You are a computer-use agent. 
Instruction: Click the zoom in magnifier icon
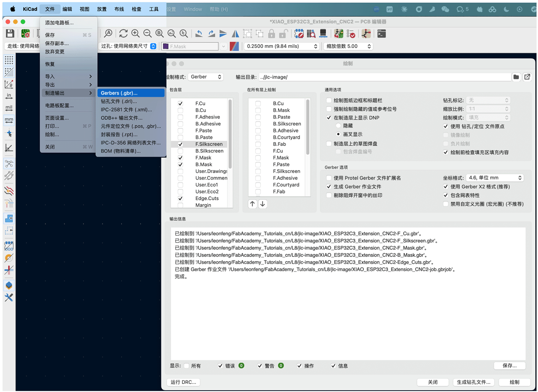[136, 34]
